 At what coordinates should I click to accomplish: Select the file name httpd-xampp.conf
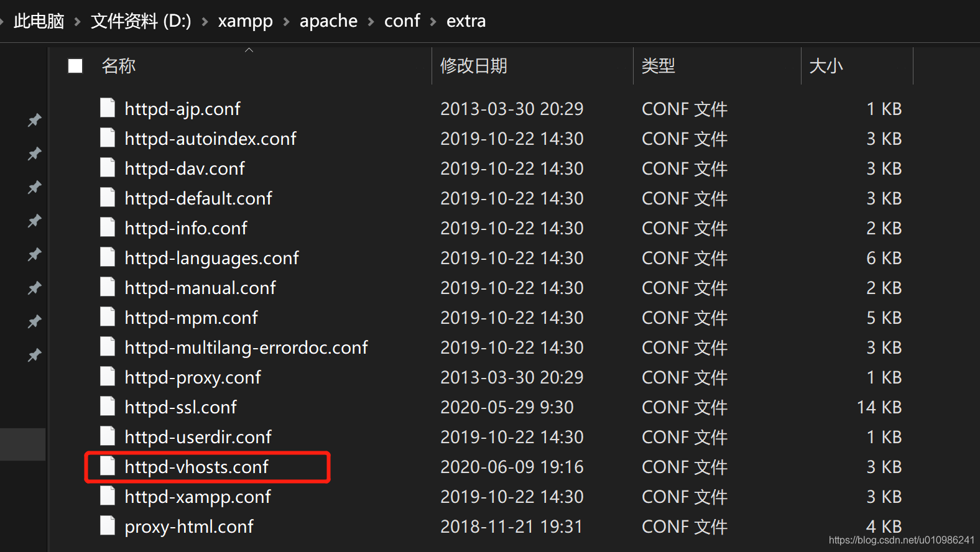coord(198,497)
